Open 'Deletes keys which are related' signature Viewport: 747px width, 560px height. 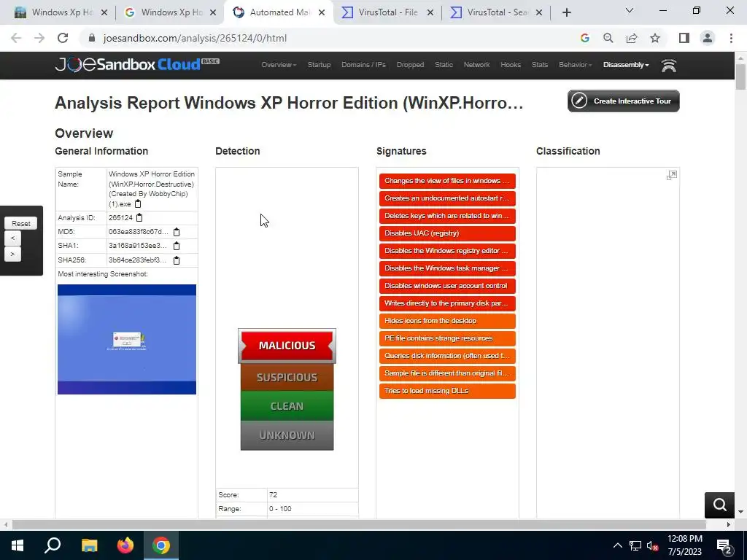coord(447,216)
